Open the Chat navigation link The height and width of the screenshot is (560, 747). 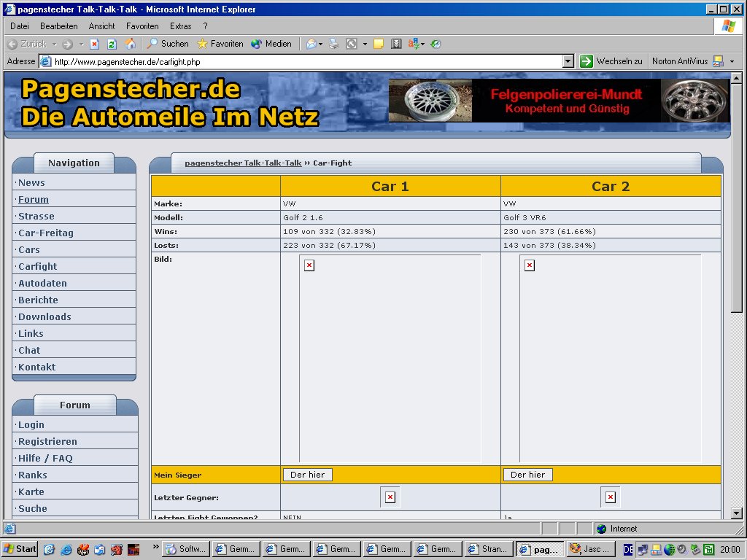tap(29, 350)
